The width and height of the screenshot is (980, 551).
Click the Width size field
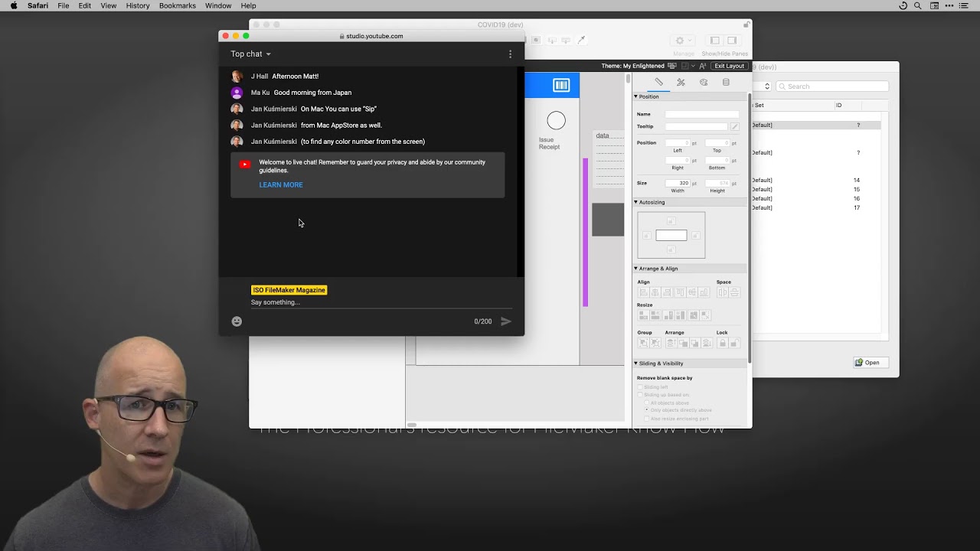(x=678, y=183)
